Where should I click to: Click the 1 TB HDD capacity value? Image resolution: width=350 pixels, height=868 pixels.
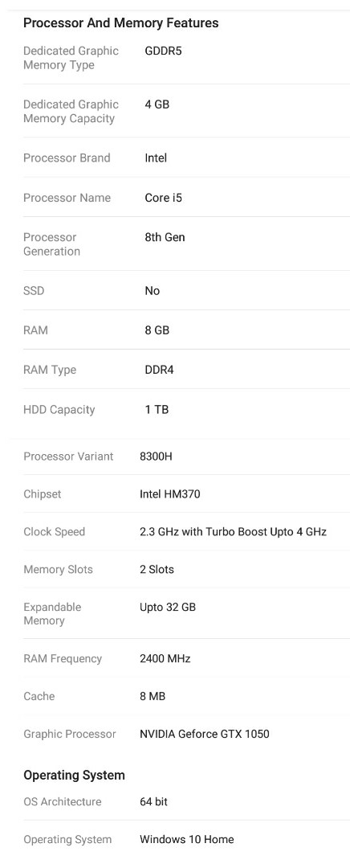[x=157, y=410]
